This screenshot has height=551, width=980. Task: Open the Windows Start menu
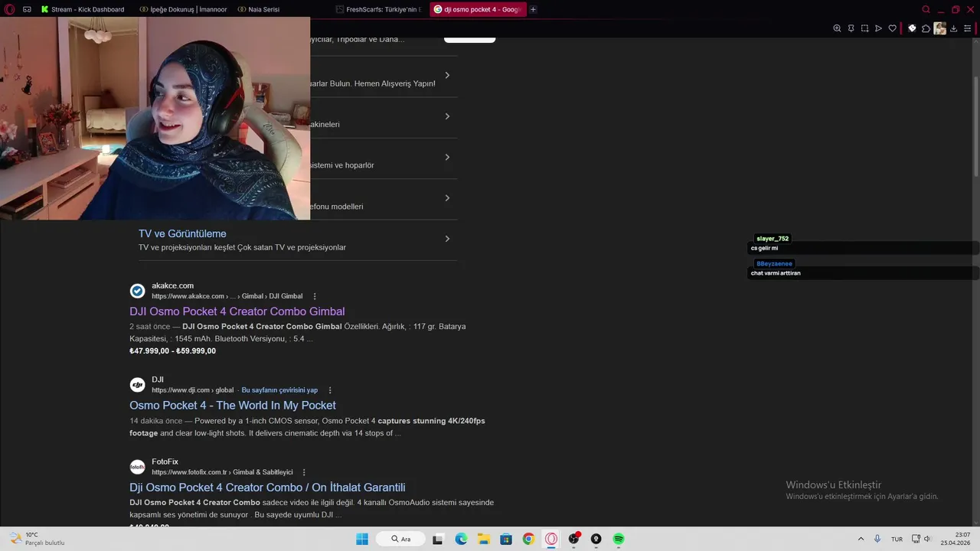[x=362, y=539]
